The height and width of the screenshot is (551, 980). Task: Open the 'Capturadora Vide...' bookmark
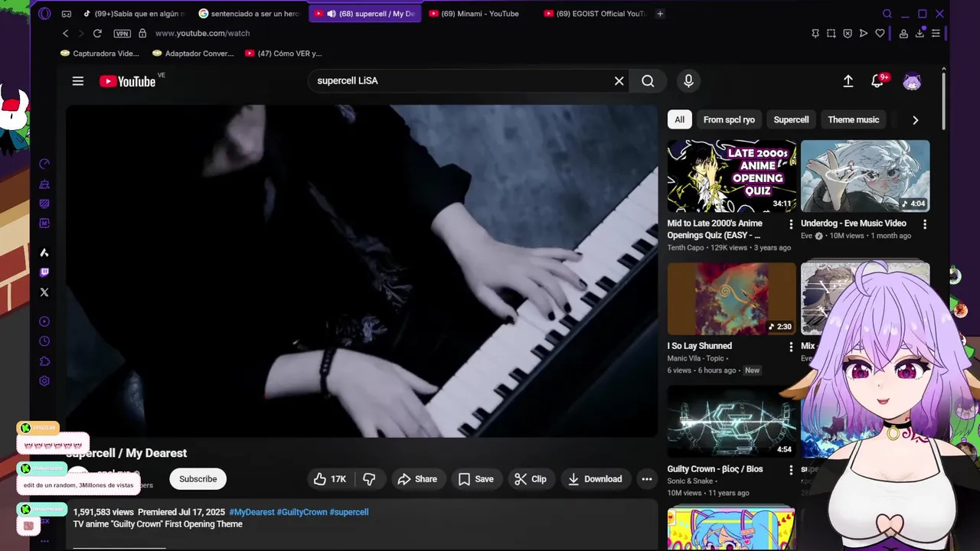pos(100,54)
